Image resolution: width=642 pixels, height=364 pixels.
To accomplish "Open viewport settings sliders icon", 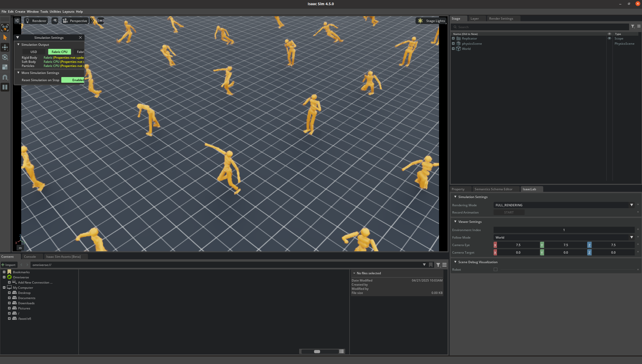I will point(17,21).
